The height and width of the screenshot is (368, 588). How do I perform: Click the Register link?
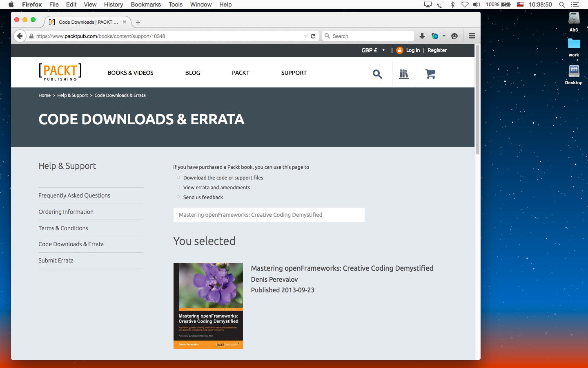(x=437, y=50)
